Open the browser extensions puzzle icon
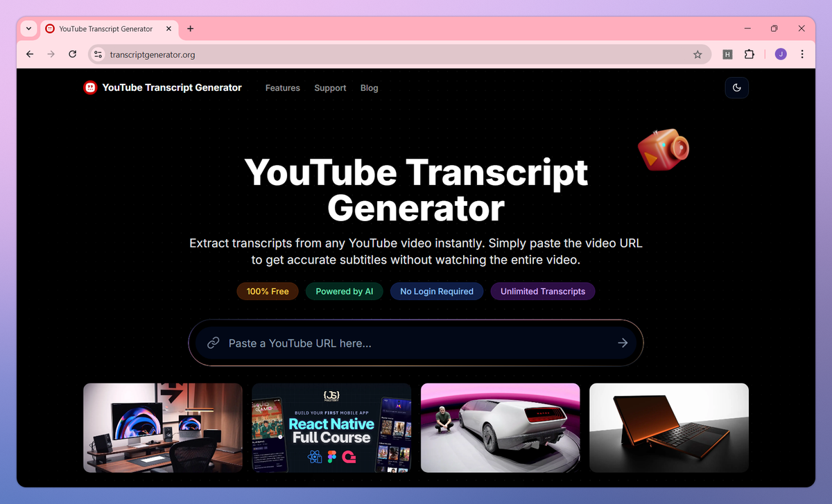Viewport: 832px width, 504px height. pos(749,53)
